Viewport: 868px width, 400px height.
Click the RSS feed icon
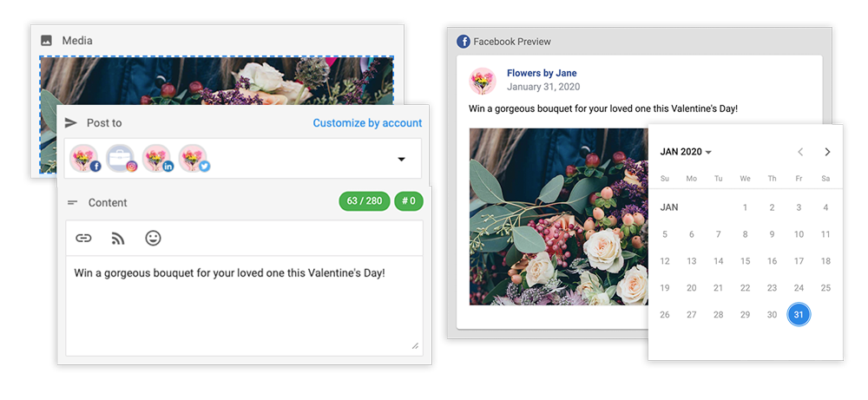pos(118,238)
